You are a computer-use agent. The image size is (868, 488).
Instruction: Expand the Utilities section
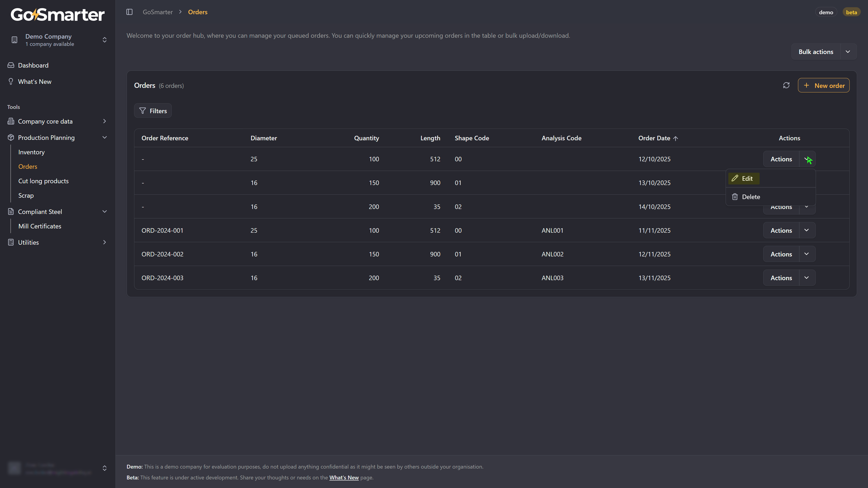point(104,242)
